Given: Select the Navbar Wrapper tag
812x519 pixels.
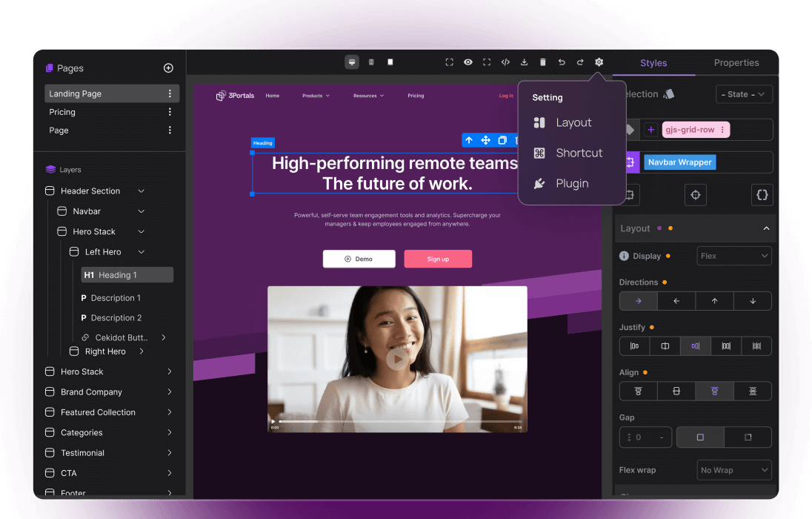Looking at the screenshot, I should [679, 162].
